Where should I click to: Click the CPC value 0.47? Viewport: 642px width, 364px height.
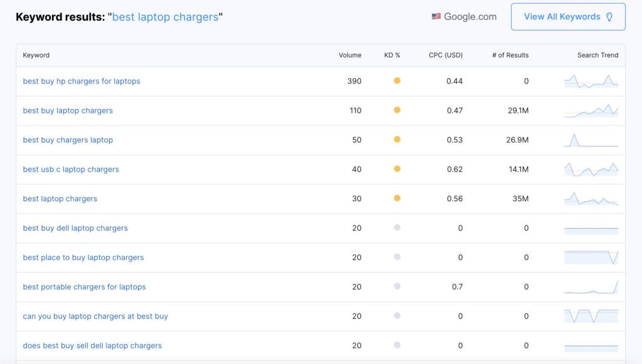click(x=455, y=110)
